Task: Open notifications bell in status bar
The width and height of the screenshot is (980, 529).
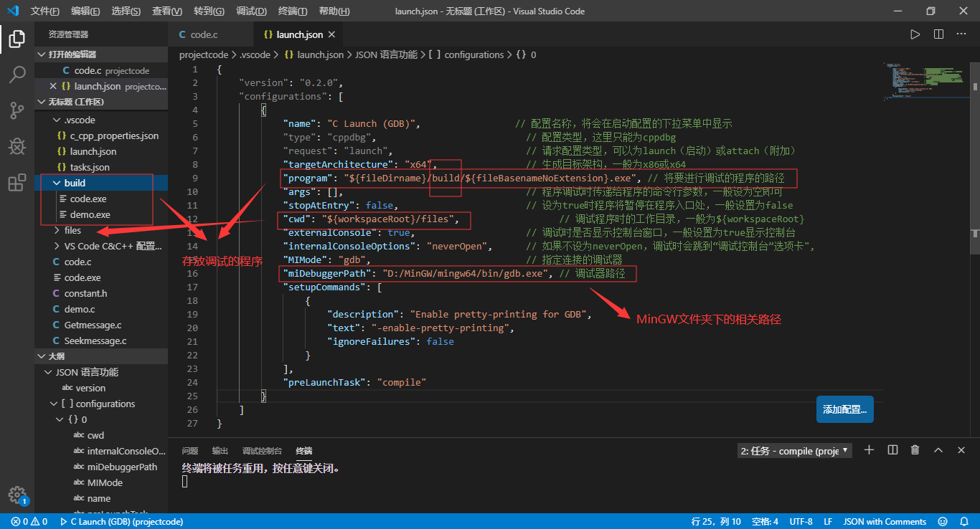Action: (965, 522)
